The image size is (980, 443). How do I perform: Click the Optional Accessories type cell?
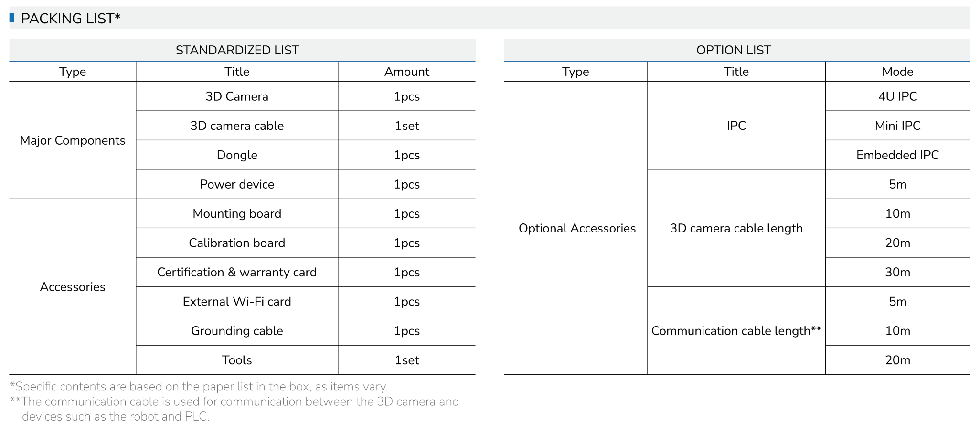pos(577,228)
